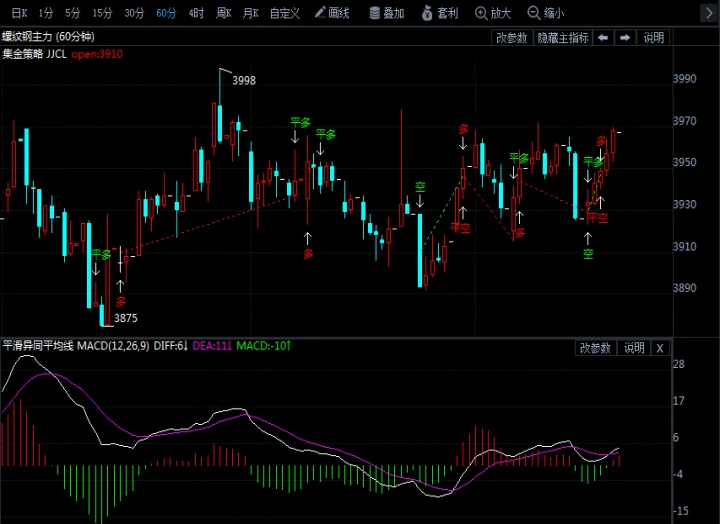Expand the toolbar overflow chevron
This screenshot has height=524, width=720.
(709, 13)
